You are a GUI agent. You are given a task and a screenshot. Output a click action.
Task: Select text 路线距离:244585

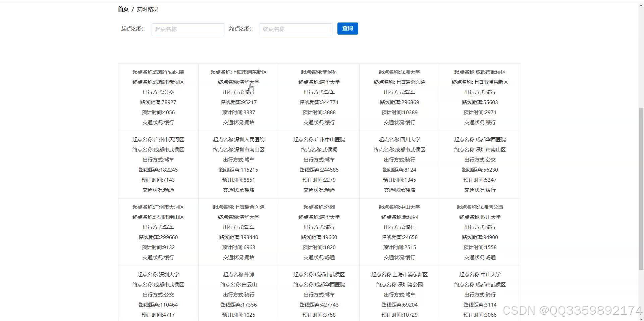319,170
